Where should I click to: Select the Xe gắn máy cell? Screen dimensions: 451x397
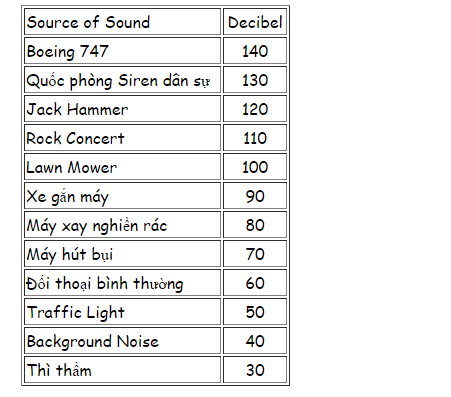pos(122,196)
